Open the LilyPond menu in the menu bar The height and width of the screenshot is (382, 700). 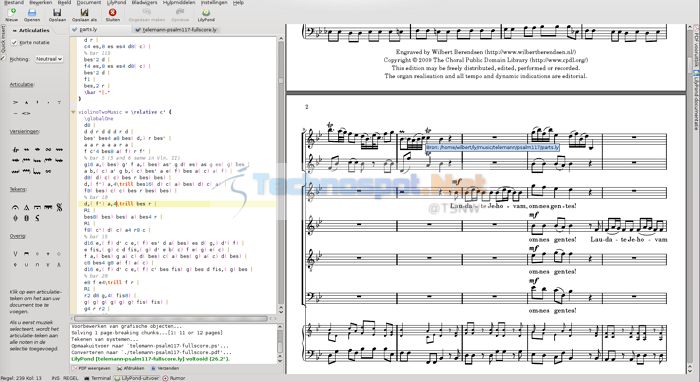(116, 3)
